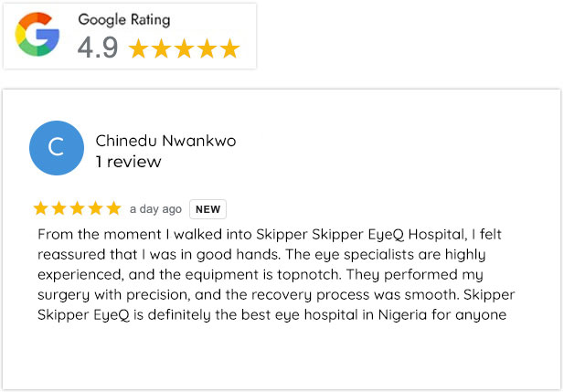Click the blue C avatar circle
Screen dimensions: 564x392
56,147
